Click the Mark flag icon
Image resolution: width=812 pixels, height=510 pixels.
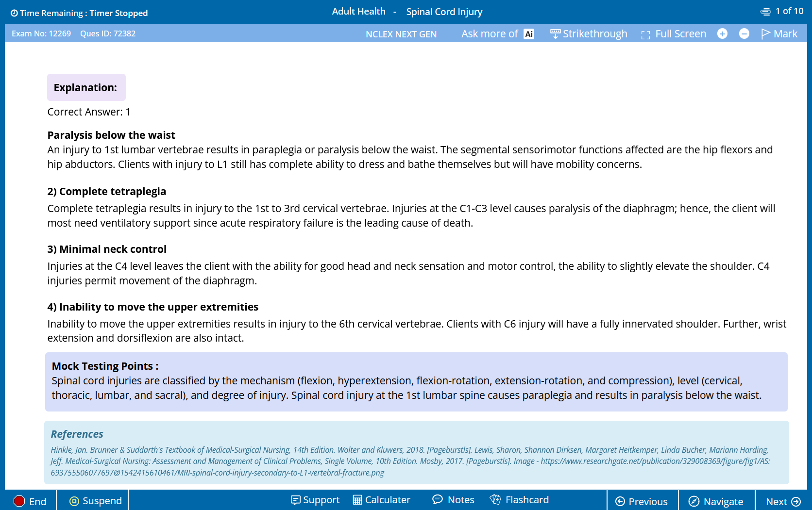coord(765,34)
